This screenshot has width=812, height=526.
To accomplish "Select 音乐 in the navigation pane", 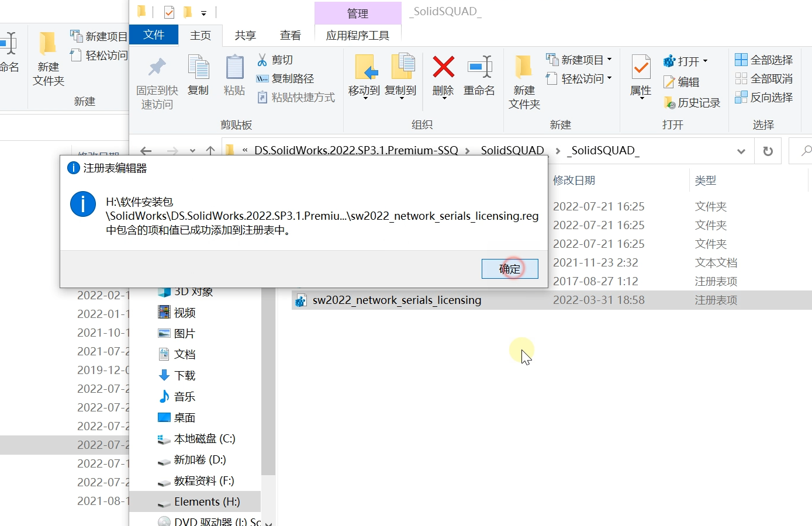I will click(x=185, y=397).
